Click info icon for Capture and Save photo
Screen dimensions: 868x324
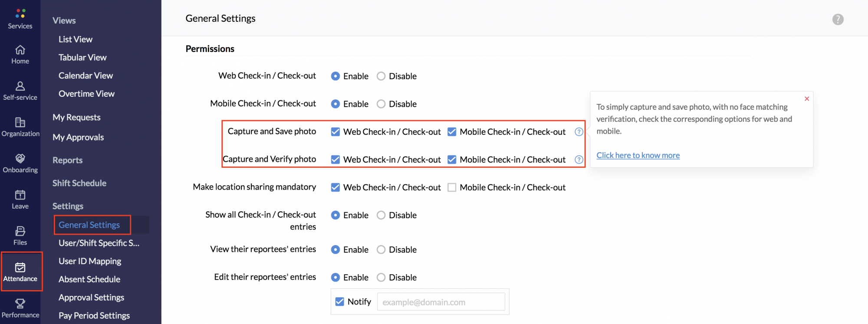point(579,132)
